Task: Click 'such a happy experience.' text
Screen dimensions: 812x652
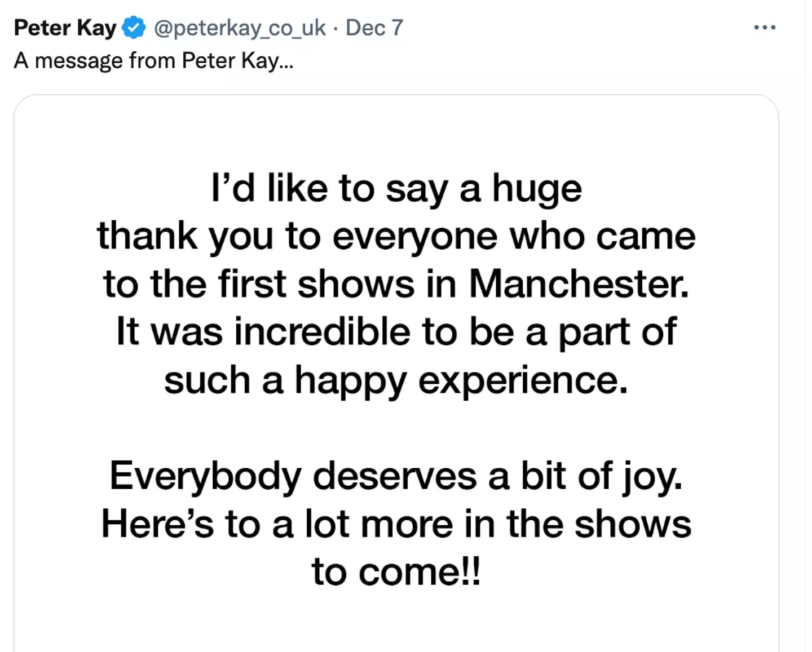Action: pyautogui.click(x=396, y=380)
